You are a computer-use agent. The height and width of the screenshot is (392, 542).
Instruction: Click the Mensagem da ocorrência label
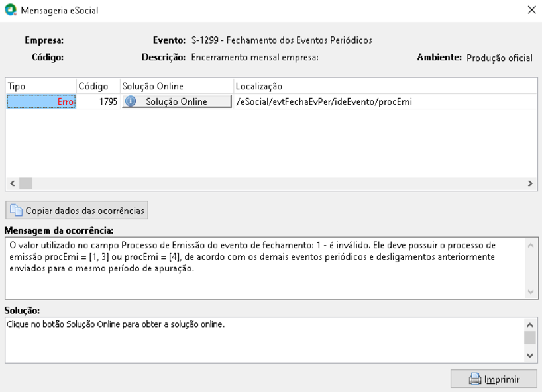click(x=59, y=230)
